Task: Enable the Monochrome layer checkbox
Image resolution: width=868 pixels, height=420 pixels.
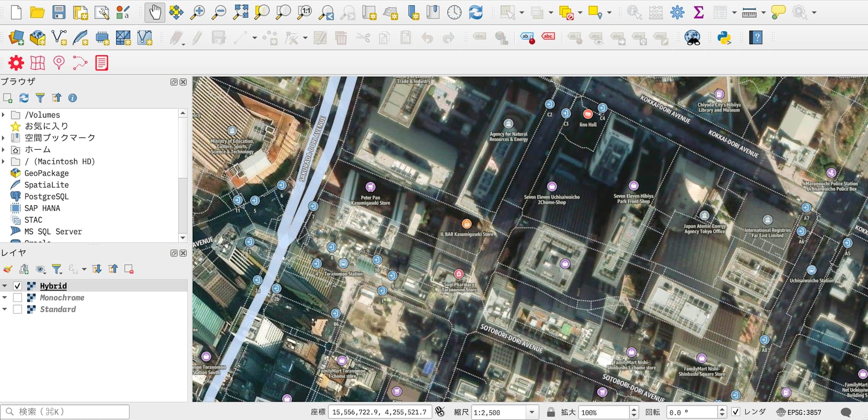Action: 17,298
